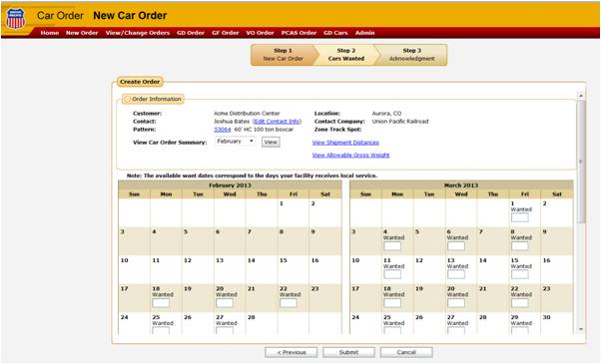The height and width of the screenshot is (364, 601).
Task: Open the View Shipment Distances link
Action: pyautogui.click(x=345, y=143)
